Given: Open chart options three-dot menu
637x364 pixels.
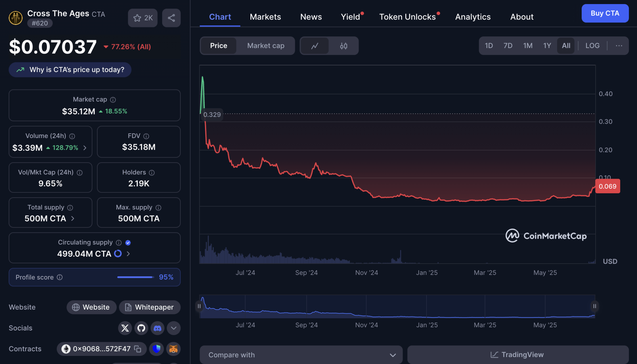Looking at the screenshot, I should point(619,46).
